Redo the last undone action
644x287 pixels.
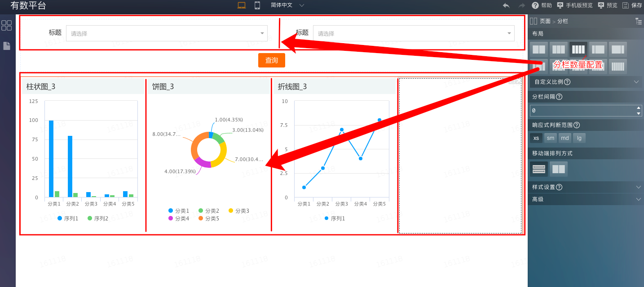521,5
